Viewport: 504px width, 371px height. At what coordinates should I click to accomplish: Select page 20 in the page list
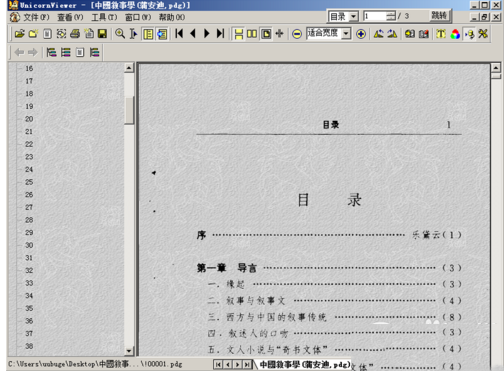[29, 119]
